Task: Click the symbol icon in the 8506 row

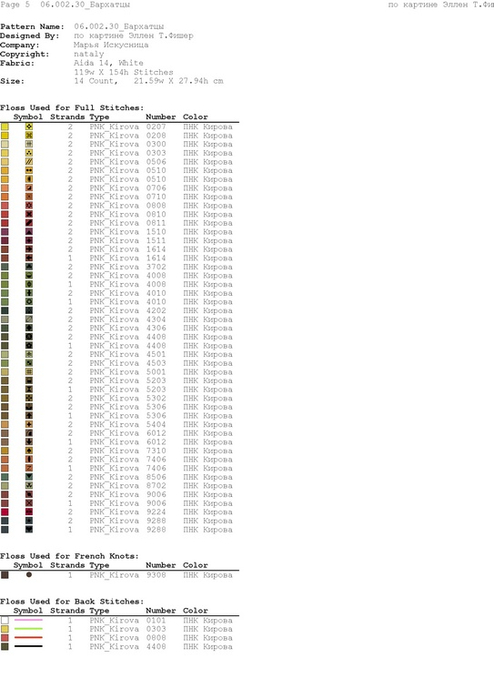Action: point(29,477)
